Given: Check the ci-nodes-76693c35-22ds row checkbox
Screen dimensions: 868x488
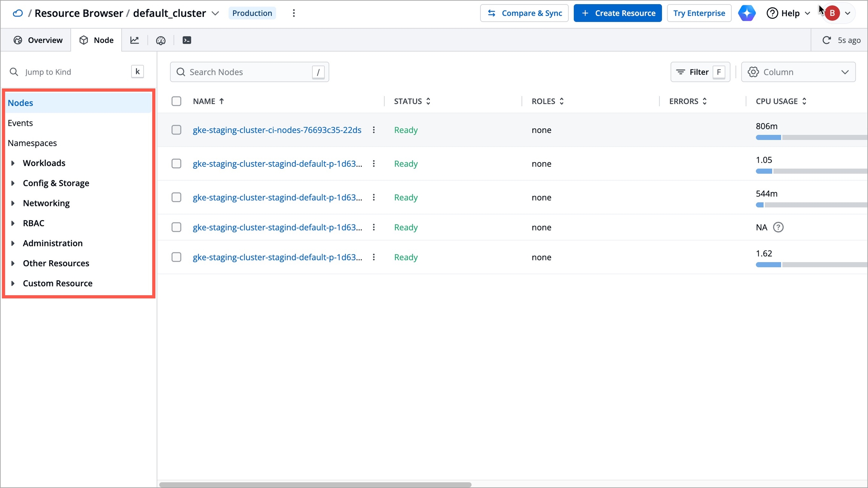Looking at the screenshot, I should pos(176,130).
